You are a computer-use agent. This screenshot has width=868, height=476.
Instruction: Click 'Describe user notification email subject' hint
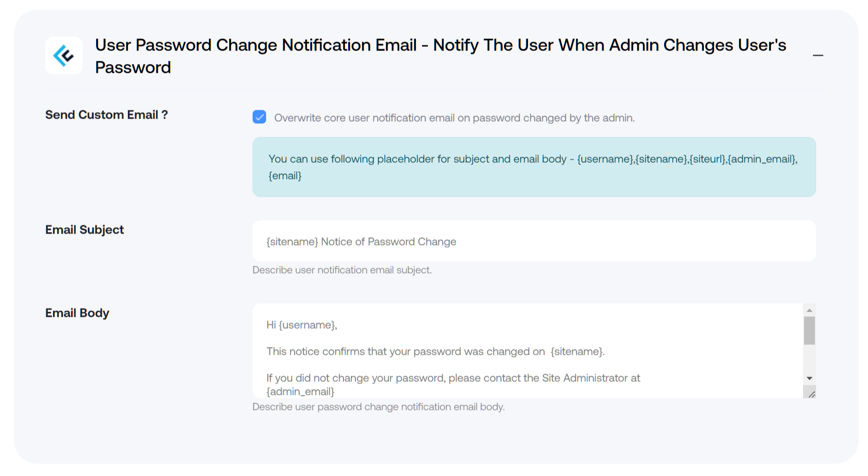pos(342,270)
